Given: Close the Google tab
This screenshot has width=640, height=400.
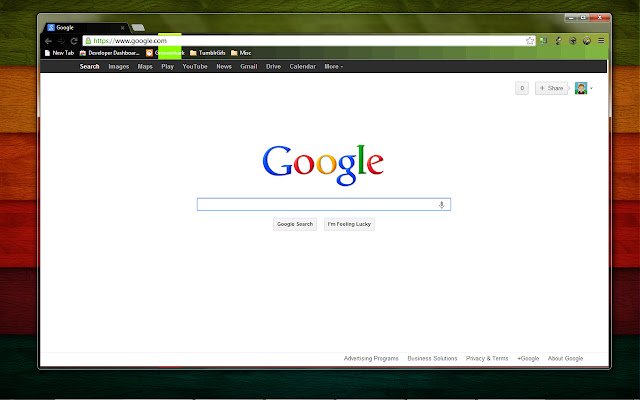Looking at the screenshot, I should [122, 28].
